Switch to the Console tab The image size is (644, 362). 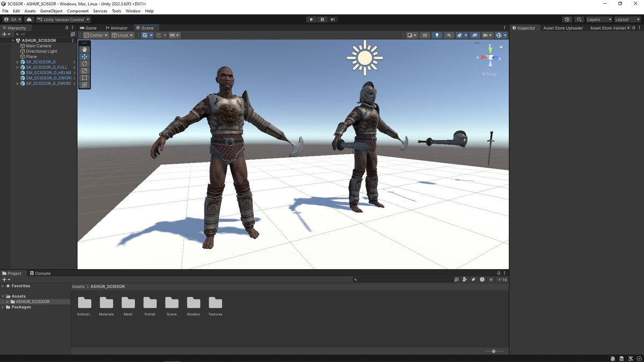coord(40,274)
